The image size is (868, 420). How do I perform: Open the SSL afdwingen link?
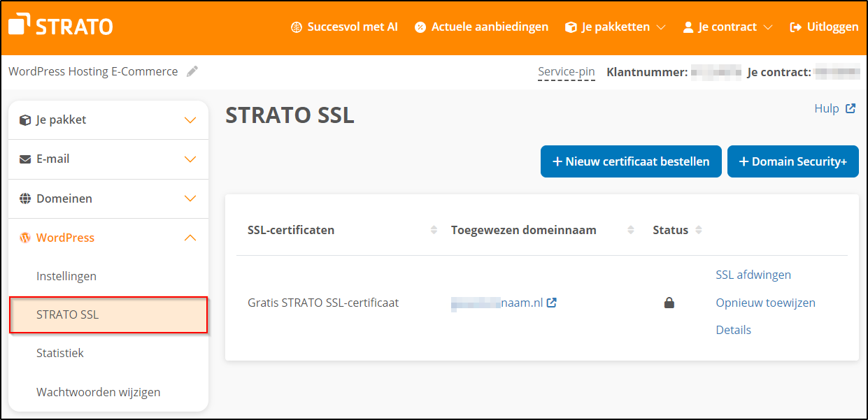[x=753, y=274]
